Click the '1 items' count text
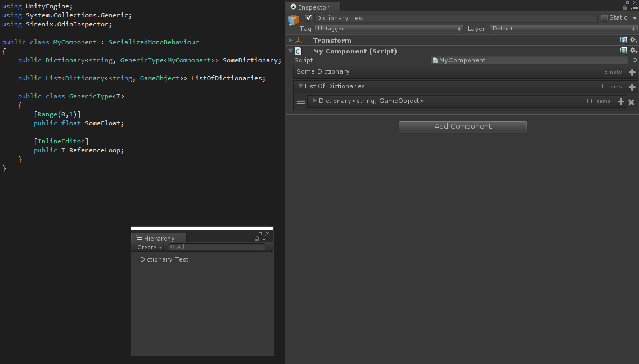 611,87
